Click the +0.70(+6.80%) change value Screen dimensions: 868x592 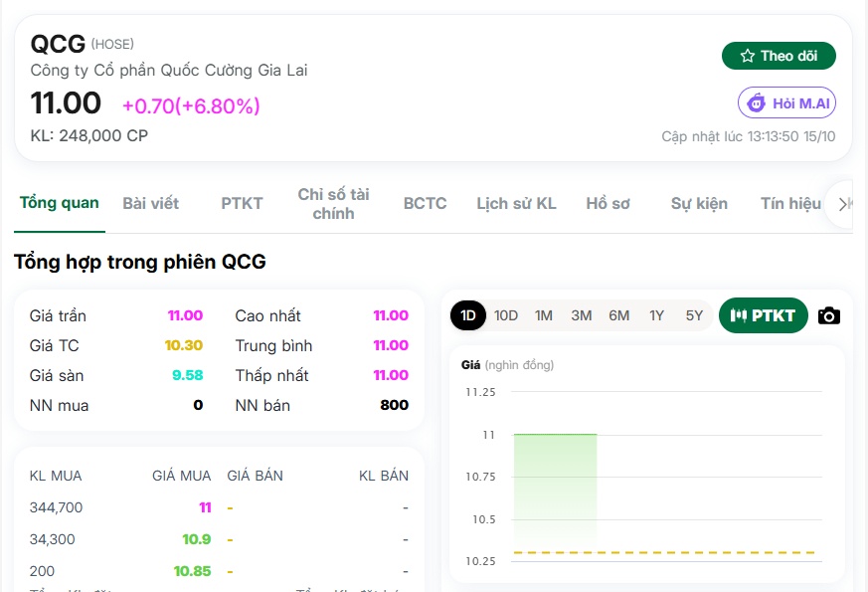[191, 105]
